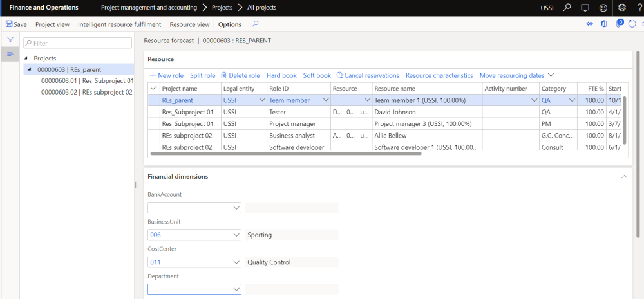Open the Resource view menu
Screen dimensions: 644x299
(x=189, y=24)
